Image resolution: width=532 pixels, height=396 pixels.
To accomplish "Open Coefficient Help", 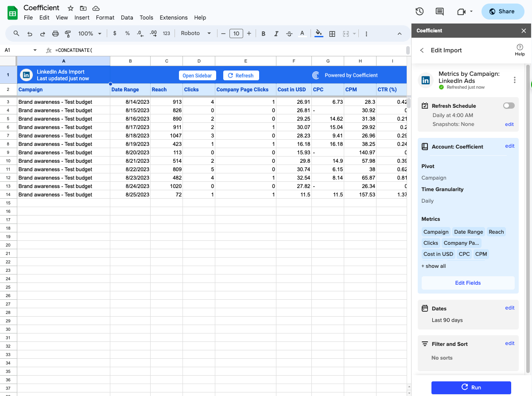I will (x=520, y=50).
